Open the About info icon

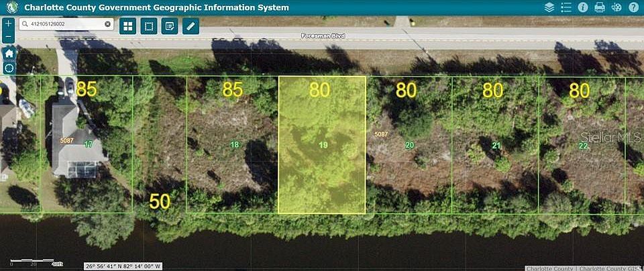pos(583,7)
